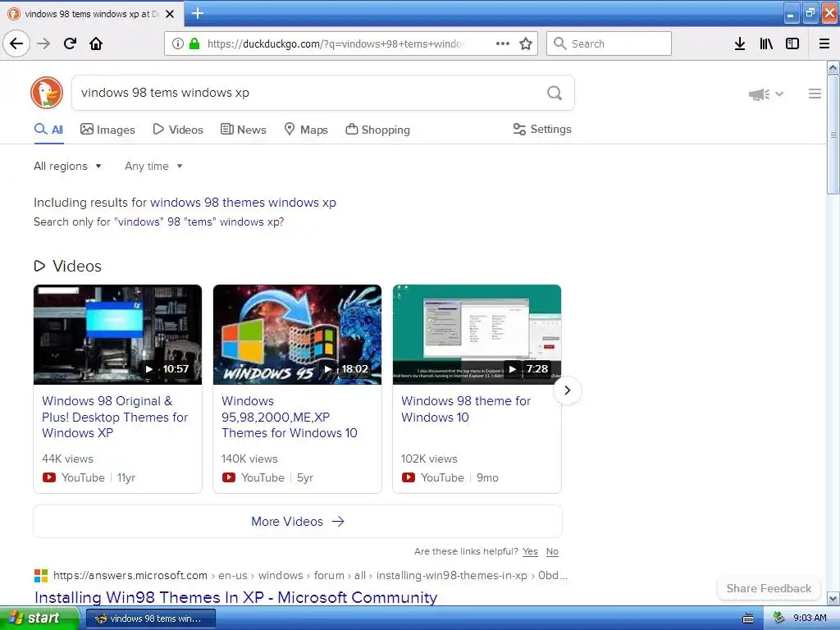Click the duckduckgo.com address bar URL
This screenshot has height=630, width=840.
(x=336, y=44)
